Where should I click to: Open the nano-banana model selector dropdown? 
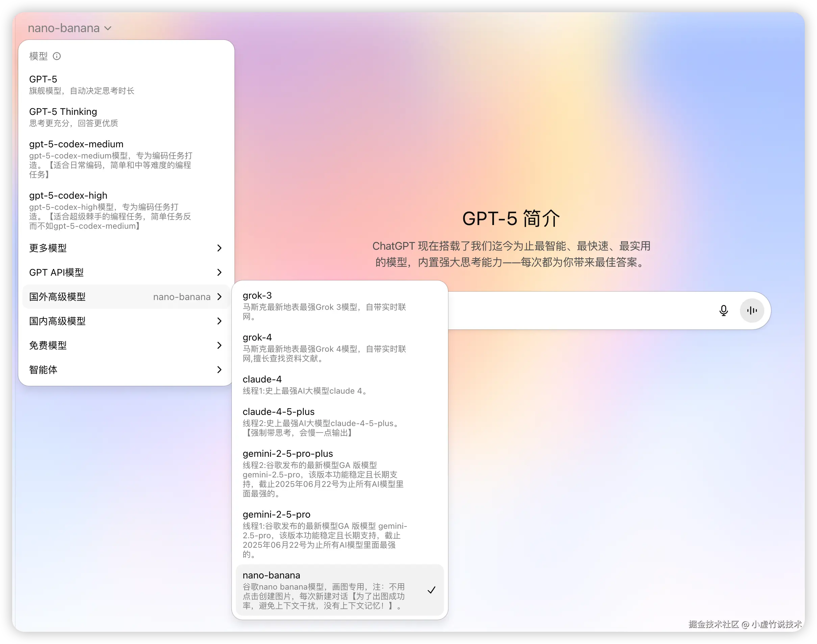tap(70, 28)
